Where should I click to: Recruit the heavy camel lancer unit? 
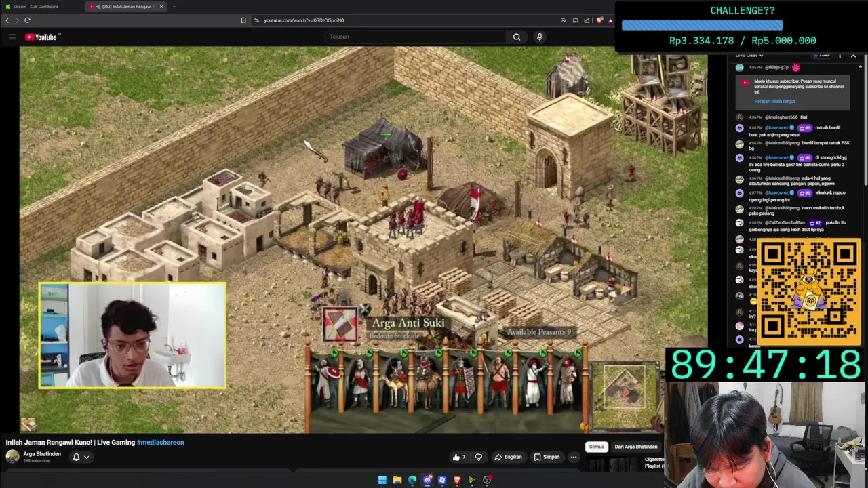coord(427,383)
